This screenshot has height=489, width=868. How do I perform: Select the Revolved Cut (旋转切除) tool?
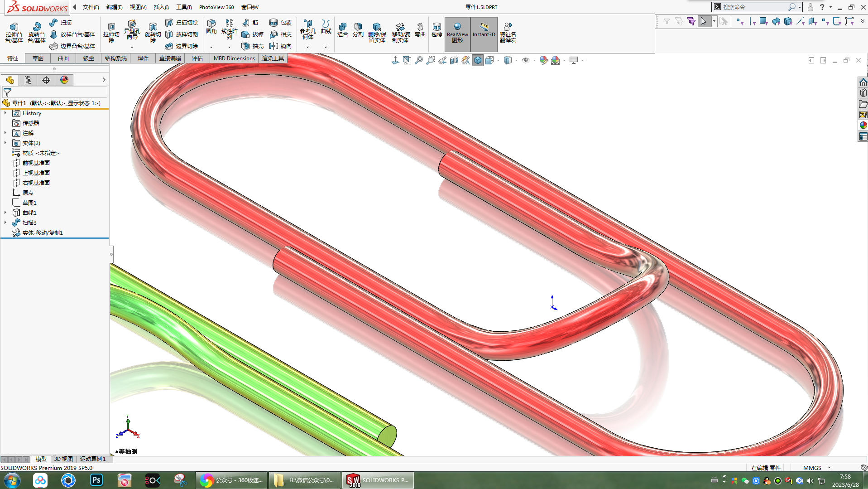coord(153,32)
